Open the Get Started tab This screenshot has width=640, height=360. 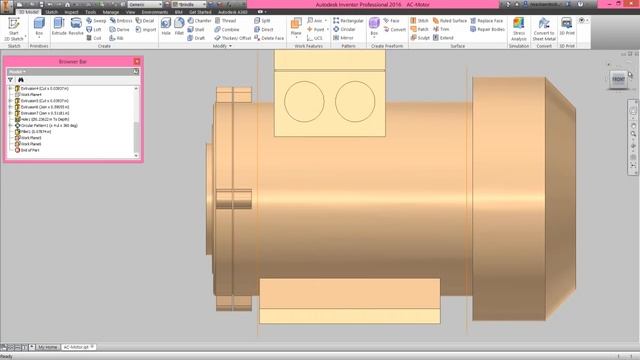coord(200,12)
